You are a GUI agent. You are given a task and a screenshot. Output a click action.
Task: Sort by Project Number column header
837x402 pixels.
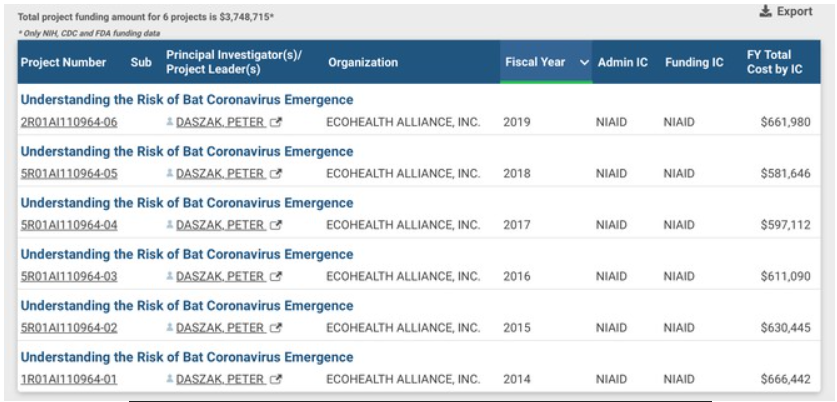point(64,62)
